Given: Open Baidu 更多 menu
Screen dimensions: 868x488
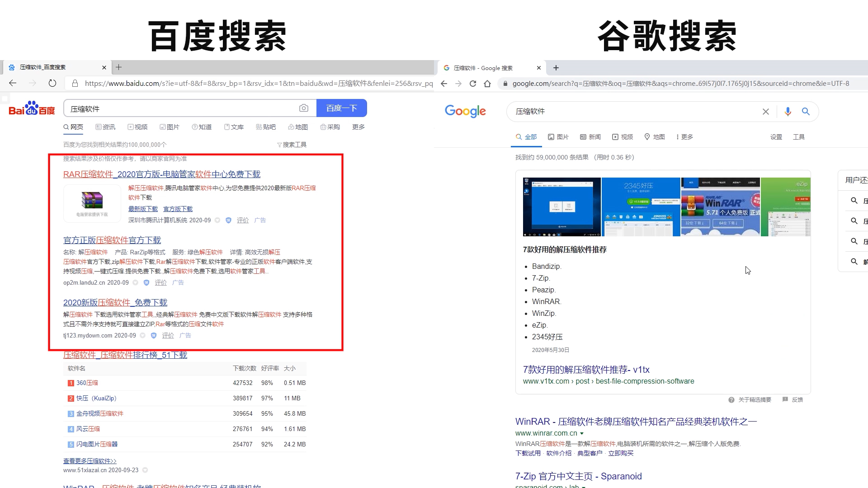Looking at the screenshot, I should coord(359,127).
